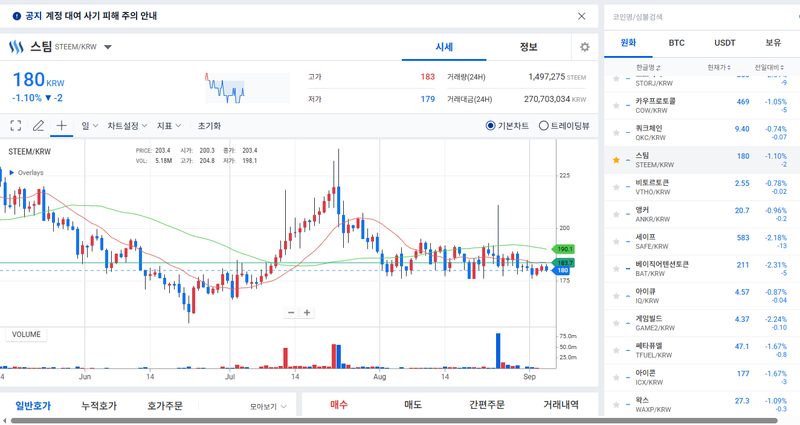Click the blue 180 price tag

point(562,270)
